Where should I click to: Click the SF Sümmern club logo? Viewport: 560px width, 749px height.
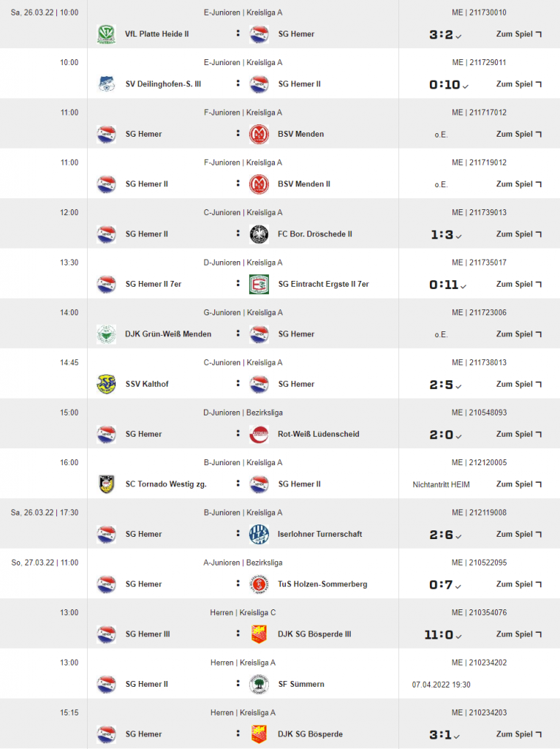tap(259, 684)
